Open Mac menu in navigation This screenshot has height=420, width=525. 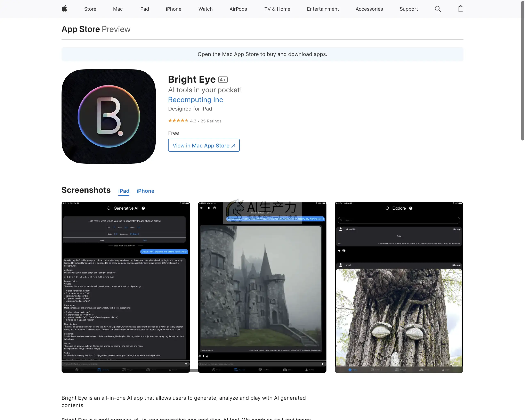(x=118, y=9)
